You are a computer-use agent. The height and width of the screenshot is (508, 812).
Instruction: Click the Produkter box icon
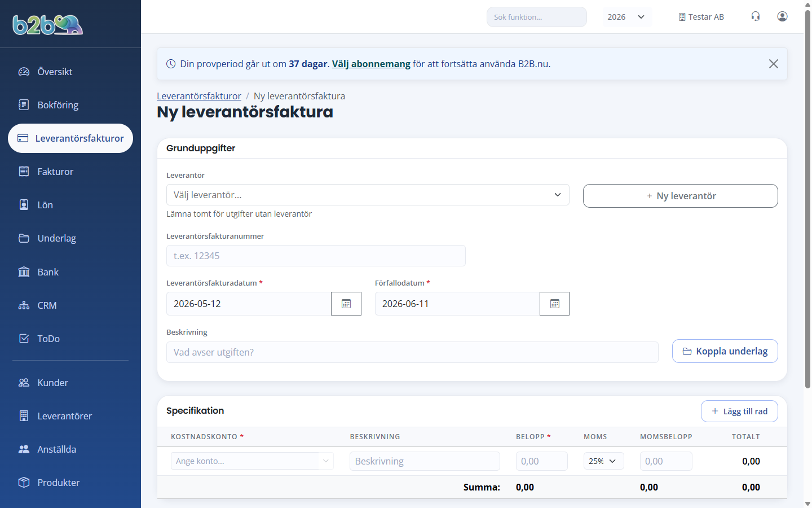click(x=24, y=483)
